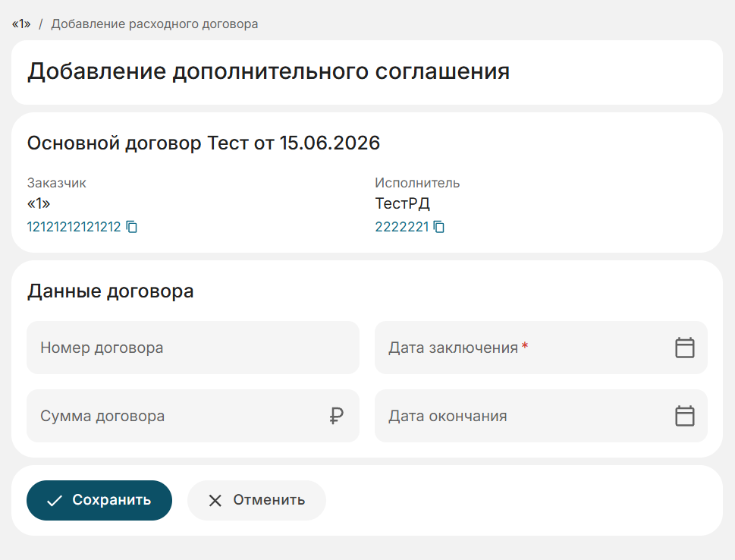The image size is (735, 560).
Task: Click the Заказчик label
Action: pos(57,183)
